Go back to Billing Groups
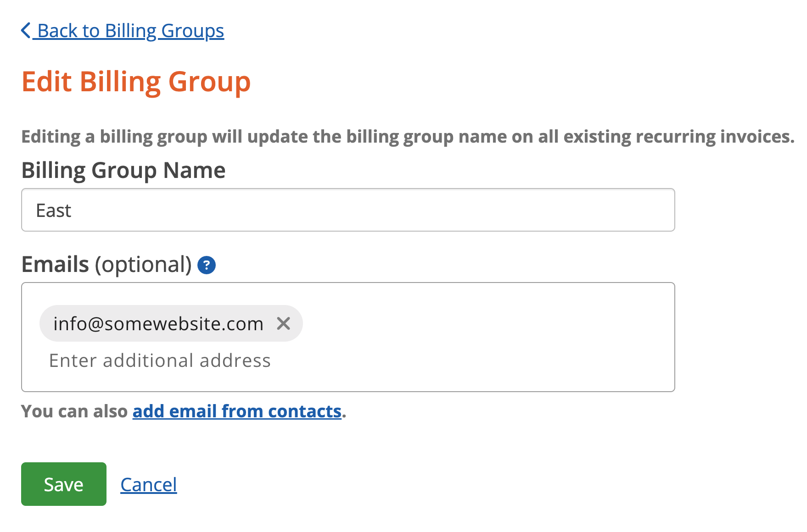807x532 pixels. pos(123,31)
